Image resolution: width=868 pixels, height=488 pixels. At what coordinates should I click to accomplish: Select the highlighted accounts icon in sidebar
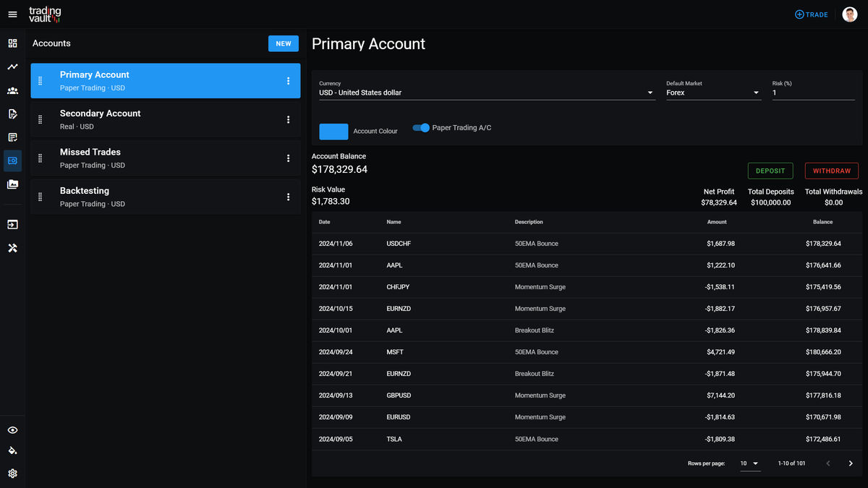[12, 160]
